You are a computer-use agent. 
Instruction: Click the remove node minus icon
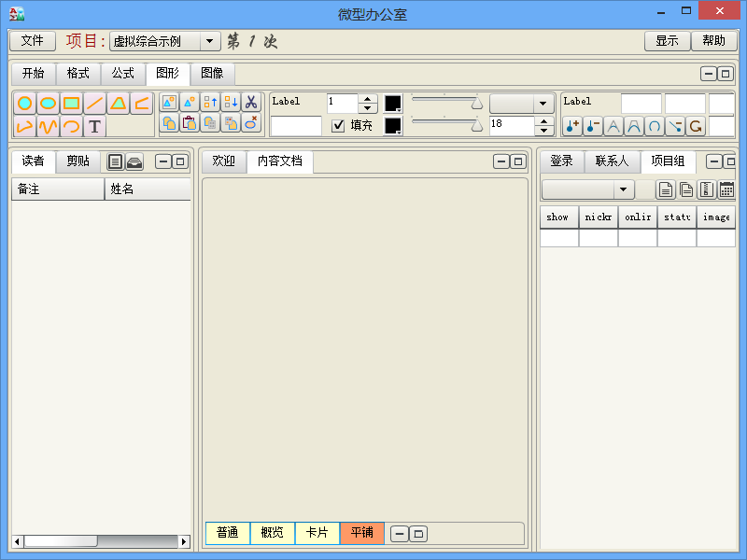(x=593, y=126)
